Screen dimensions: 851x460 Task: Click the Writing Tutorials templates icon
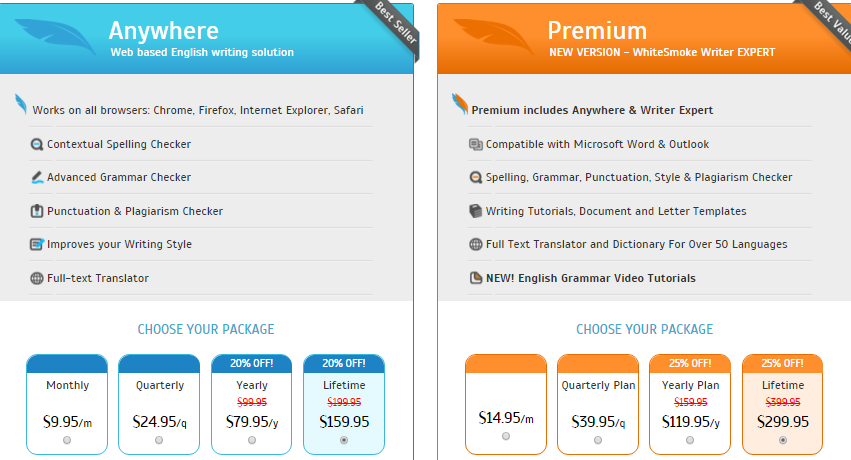[x=476, y=211]
